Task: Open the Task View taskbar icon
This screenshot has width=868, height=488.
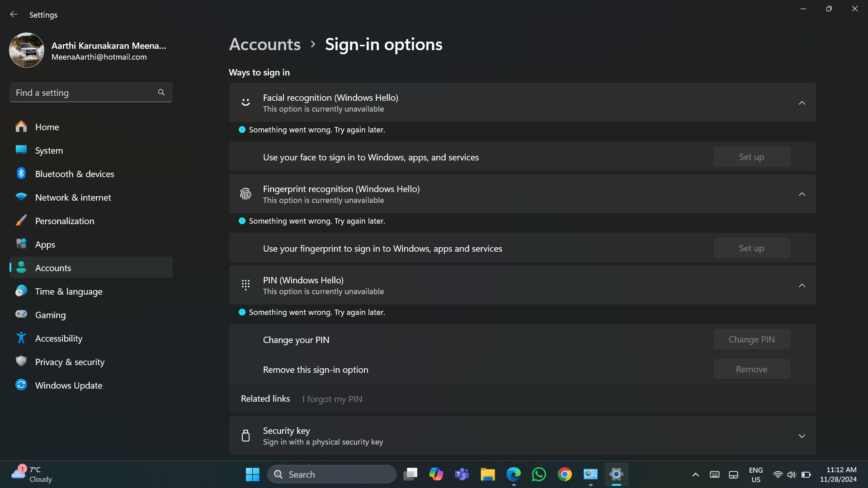Action: (410, 474)
